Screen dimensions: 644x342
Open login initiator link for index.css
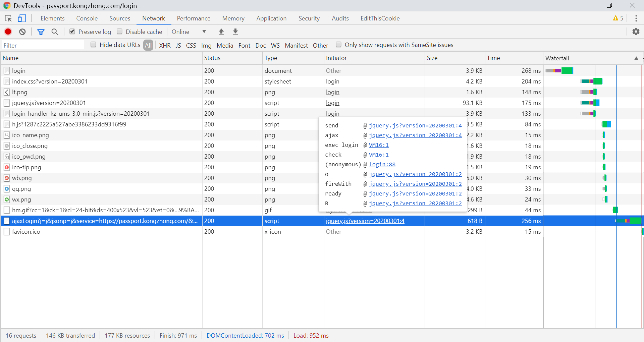(333, 81)
